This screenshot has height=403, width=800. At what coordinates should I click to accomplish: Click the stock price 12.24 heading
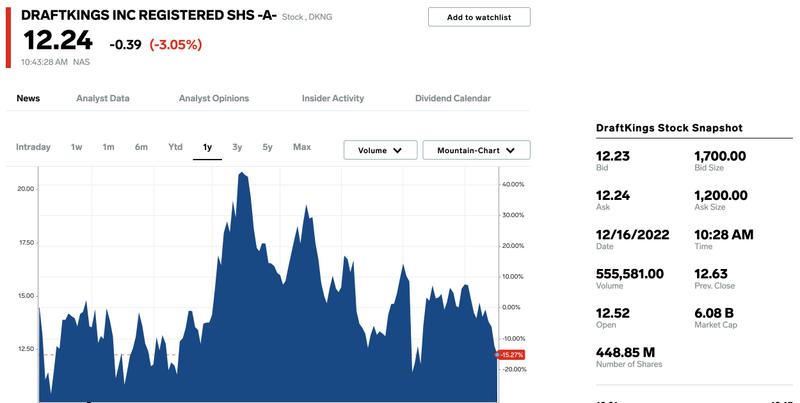click(58, 40)
